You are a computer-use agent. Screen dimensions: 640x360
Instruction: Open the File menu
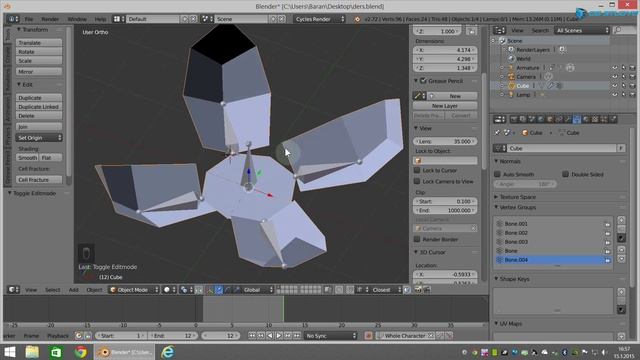(x=29, y=19)
